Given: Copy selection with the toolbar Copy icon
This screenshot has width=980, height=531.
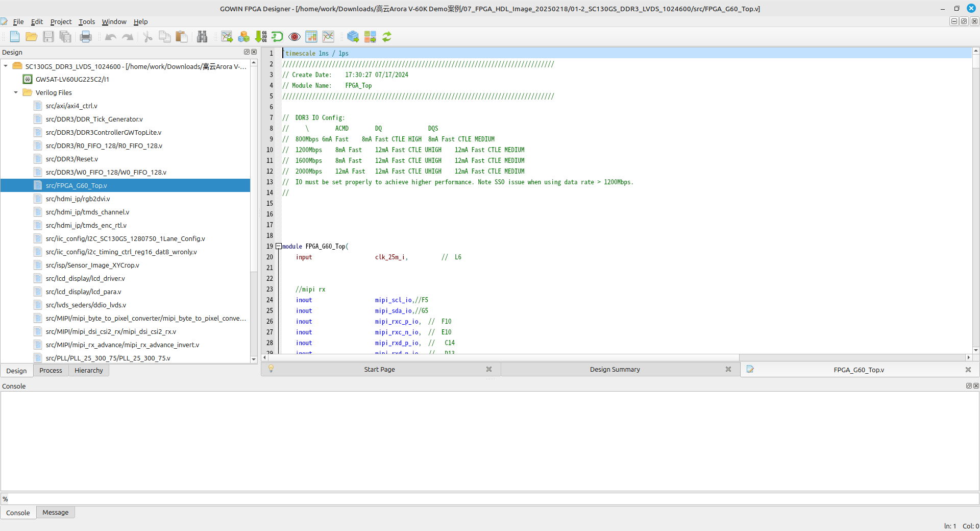Looking at the screenshot, I should coord(165,37).
